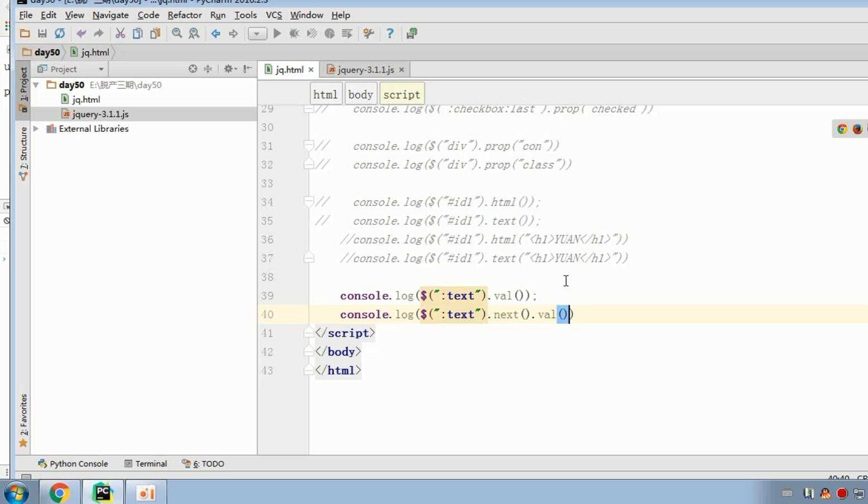The width and height of the screenshot is (868, 504).
Task: Navigate back with the left arrow icon
Action: coord(216,33)
